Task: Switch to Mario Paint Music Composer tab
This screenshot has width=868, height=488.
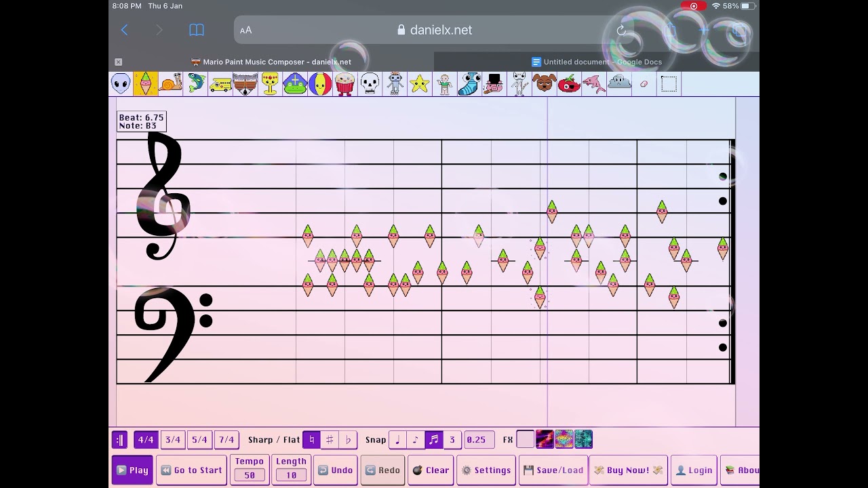Action: tap(271, 62)
